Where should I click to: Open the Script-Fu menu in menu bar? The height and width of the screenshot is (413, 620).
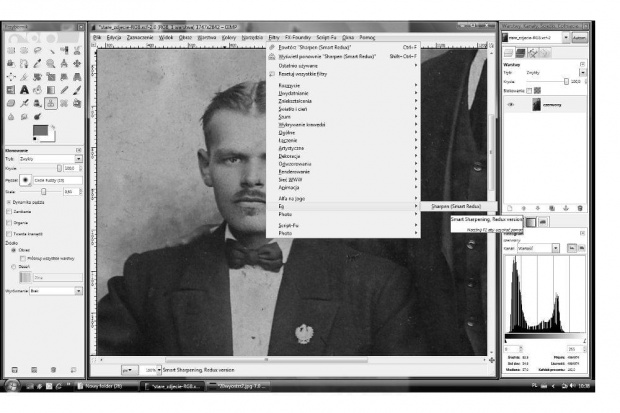coord(326,38)
